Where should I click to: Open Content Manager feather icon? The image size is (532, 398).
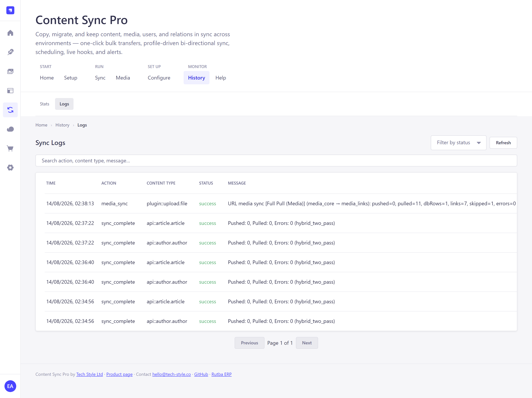click(10, 52)
